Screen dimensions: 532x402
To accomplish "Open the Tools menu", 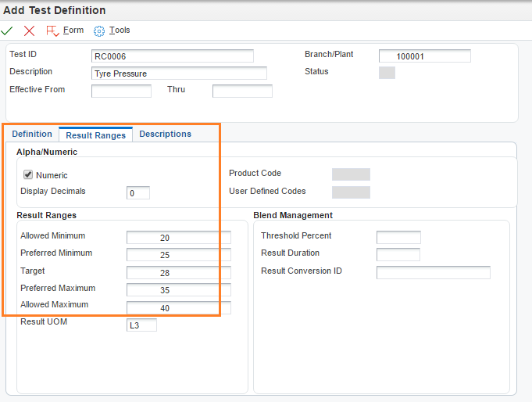I will [120, 31].
